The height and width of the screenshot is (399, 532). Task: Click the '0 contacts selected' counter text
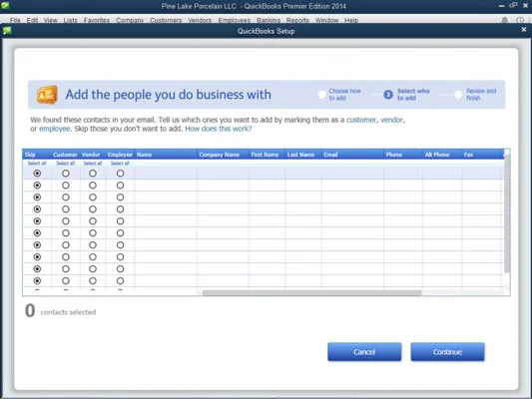(61, 311)
